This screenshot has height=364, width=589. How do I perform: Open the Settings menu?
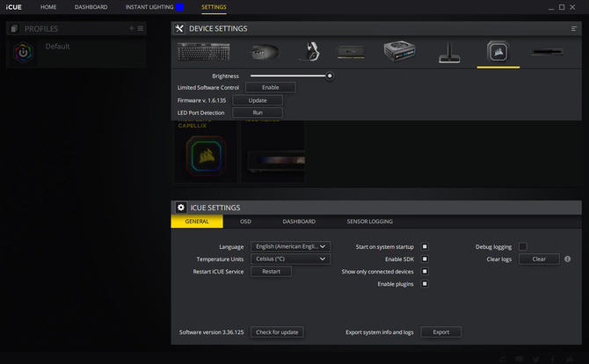[x=214, y=7]
